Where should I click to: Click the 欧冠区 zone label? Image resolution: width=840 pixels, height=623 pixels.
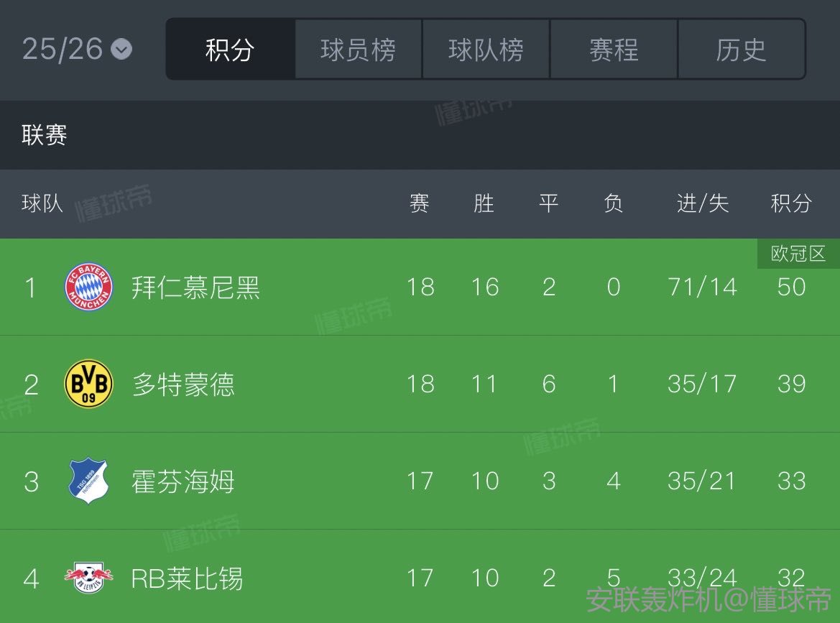point(798,254)
